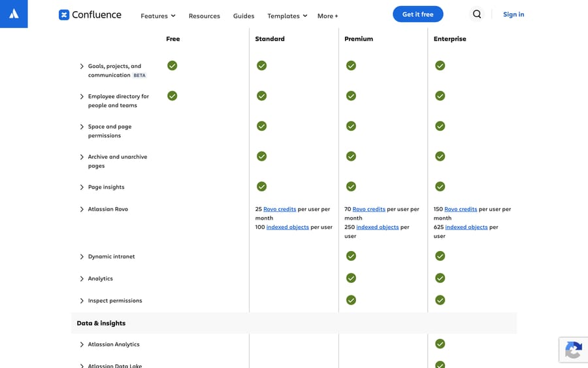Click Free checkmark for Goals, projects row
This screenshot has width=588, height=368.
[x=172, y=65]
